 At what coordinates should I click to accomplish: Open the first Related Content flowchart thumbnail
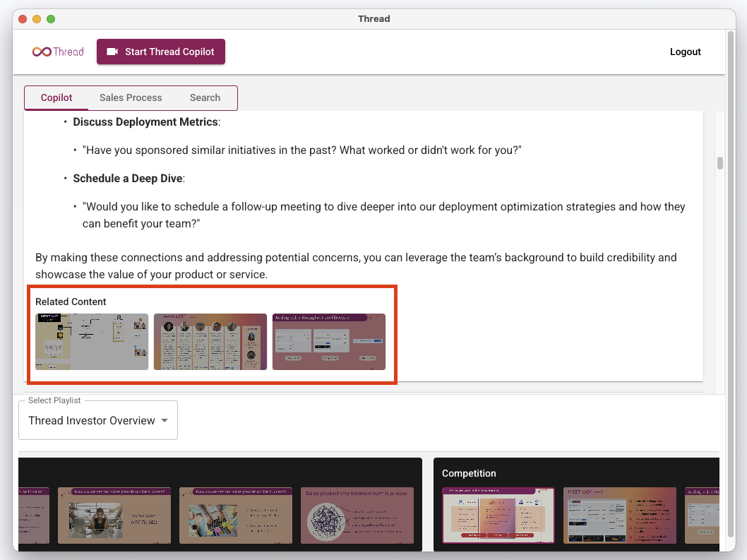coord(92,342)
